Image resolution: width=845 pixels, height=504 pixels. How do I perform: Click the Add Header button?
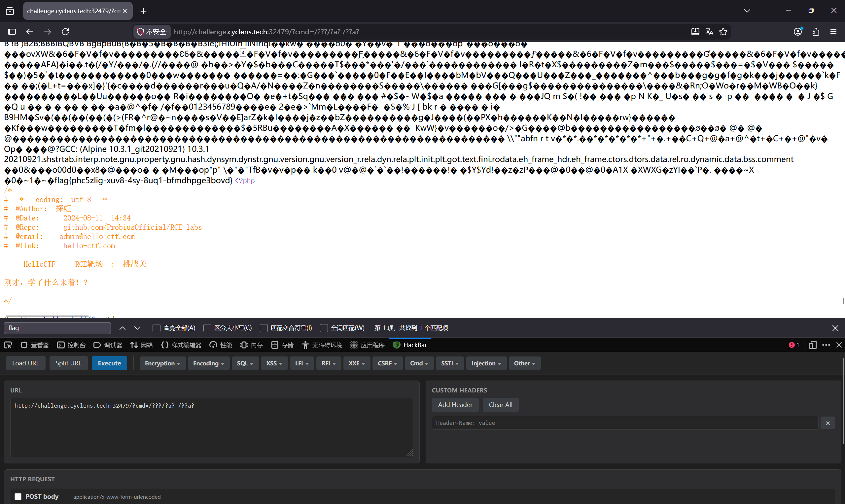click(x=455, y=405)
